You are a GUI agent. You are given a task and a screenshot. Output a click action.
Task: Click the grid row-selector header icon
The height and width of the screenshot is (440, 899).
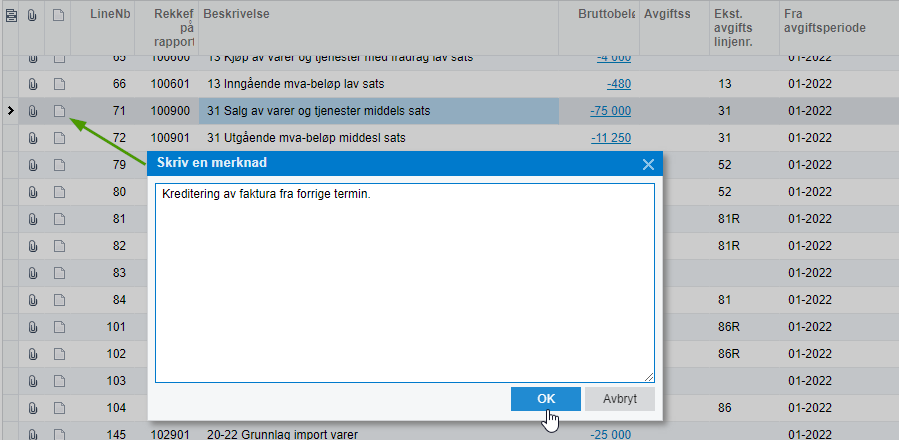(10, 16)
